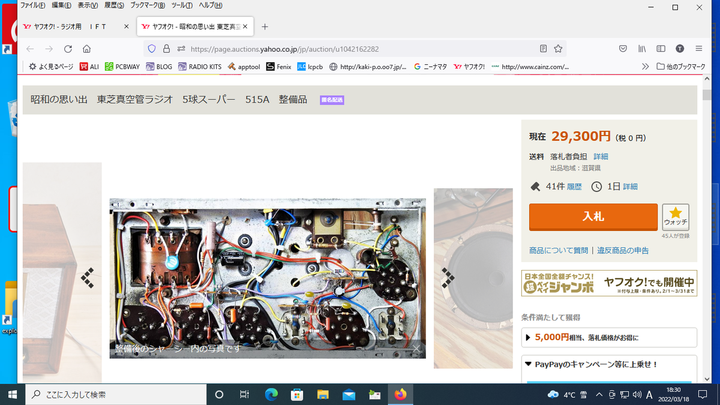
Task: Open a new browser tab
Action: coord(265,25)
